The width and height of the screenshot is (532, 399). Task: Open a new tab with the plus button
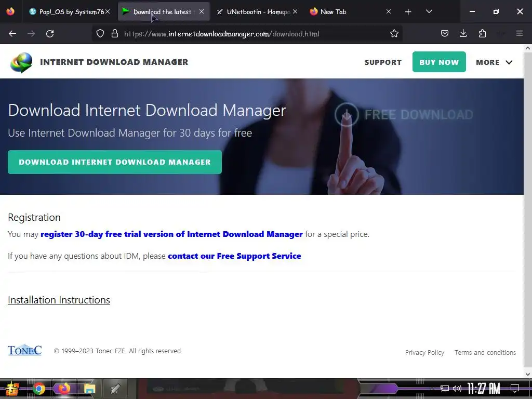[x=408, y=12]
